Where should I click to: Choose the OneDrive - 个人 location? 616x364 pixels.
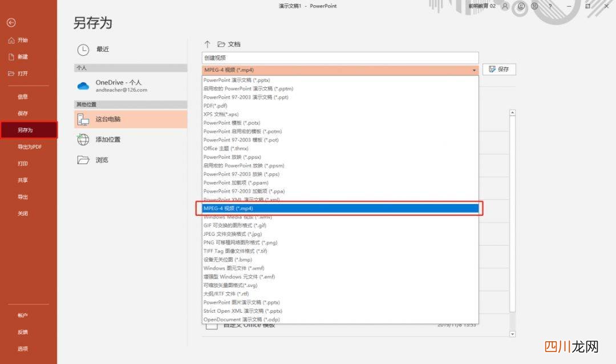pyautogui.click(x=131, y=85)
